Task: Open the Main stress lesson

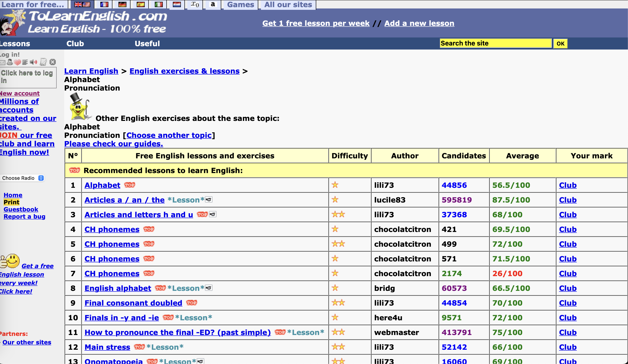Action: click(107, 347)
